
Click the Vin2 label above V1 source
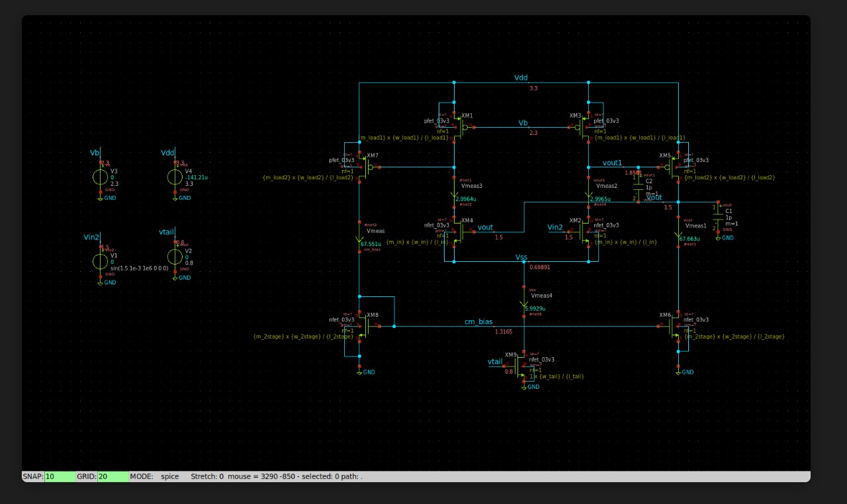[91, 237]
